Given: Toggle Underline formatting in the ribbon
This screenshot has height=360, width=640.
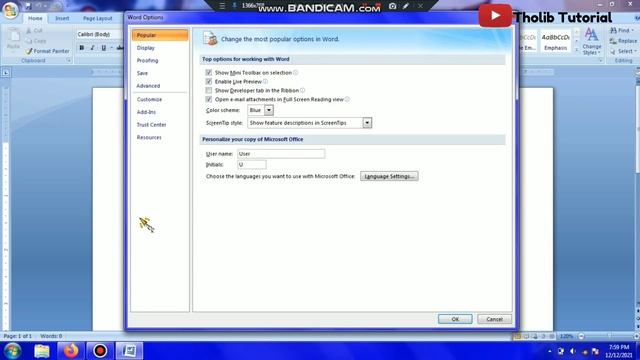Looking at the screenshot, I should pyautogui.click(x=103, y=48).
